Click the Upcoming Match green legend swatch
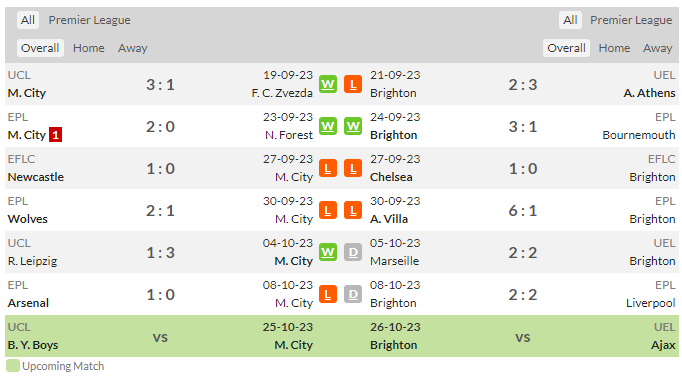The image size is (682, 392). click(x=13, y=366)
